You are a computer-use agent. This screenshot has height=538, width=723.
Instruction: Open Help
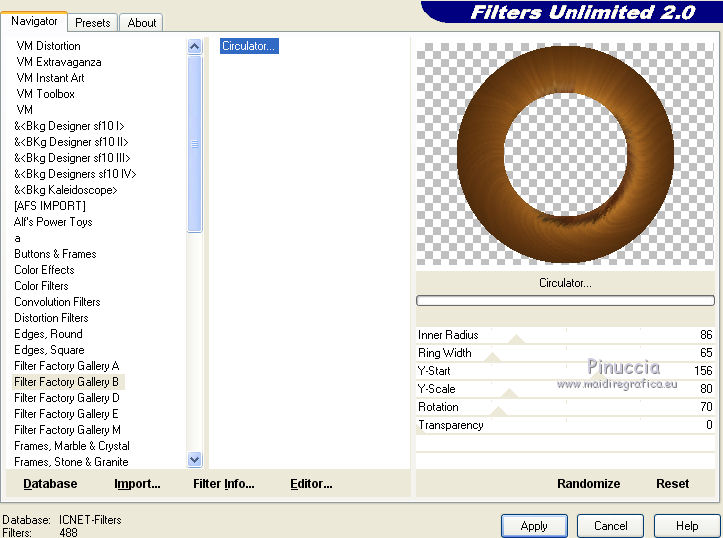[x=687, y=526]
